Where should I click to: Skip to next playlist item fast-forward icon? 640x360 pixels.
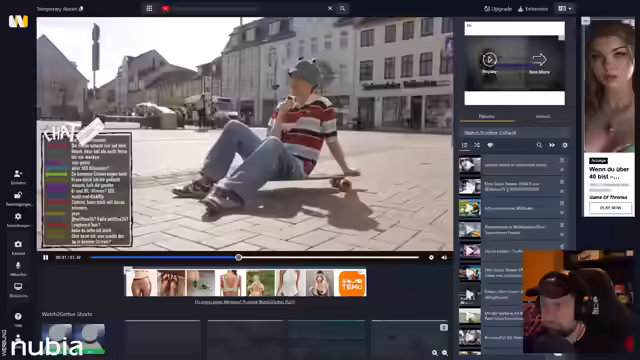pos(552,145)
